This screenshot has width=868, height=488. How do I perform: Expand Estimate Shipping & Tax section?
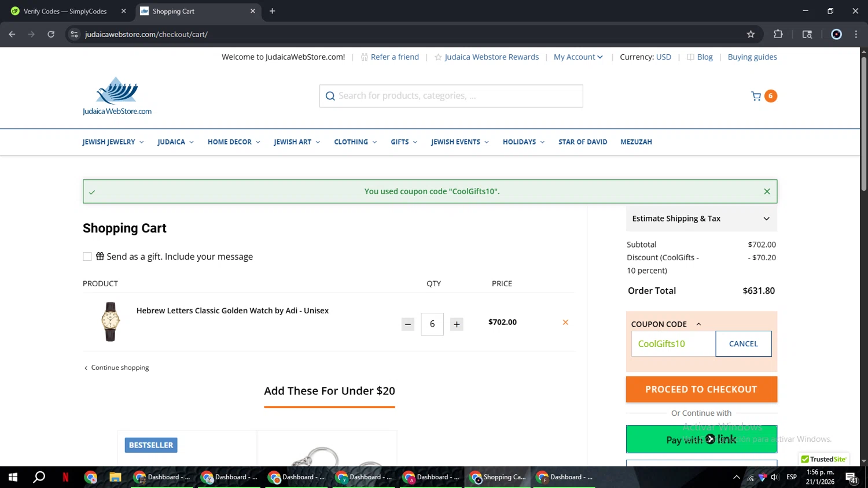[x=701, y=219]
